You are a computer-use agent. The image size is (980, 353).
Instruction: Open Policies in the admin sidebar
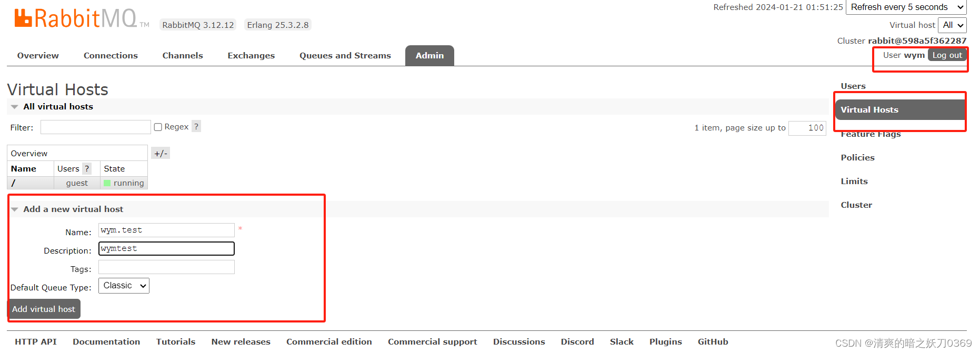[x=857, y=157]
